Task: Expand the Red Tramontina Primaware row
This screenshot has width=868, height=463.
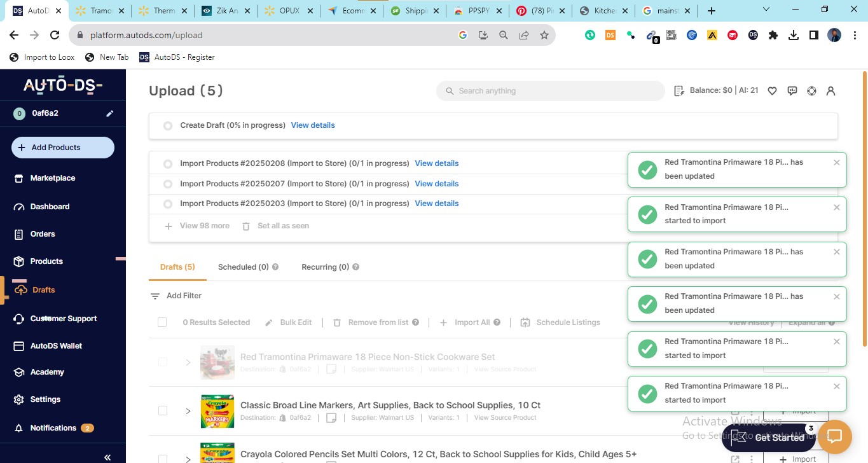Action: click(x=188, y=363)
